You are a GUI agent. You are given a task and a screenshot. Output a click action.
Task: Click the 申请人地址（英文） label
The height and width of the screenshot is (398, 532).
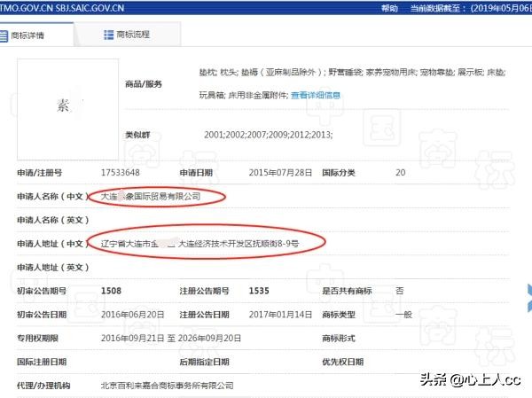tap(53, 268)
